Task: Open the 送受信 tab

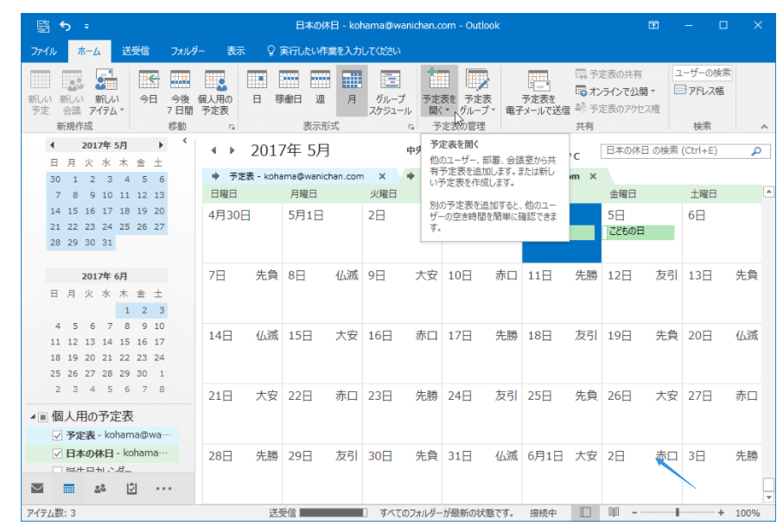Action: tap(136, 51)
